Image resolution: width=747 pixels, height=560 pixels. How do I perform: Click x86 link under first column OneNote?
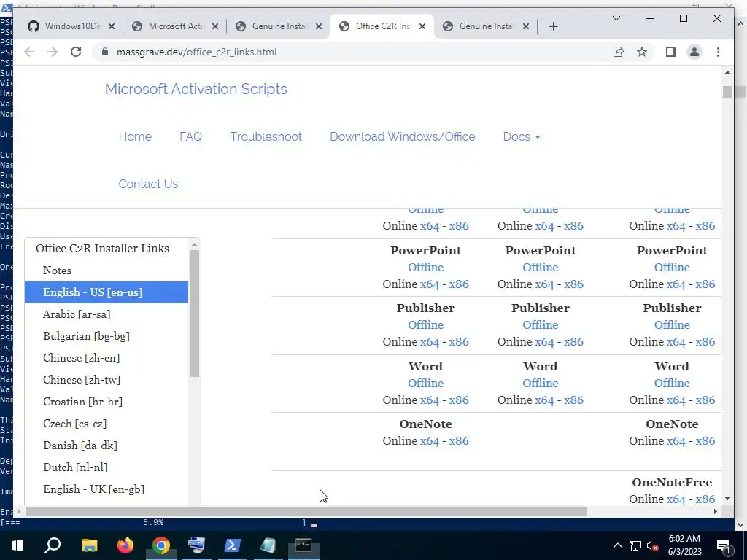tap(459, 441)
